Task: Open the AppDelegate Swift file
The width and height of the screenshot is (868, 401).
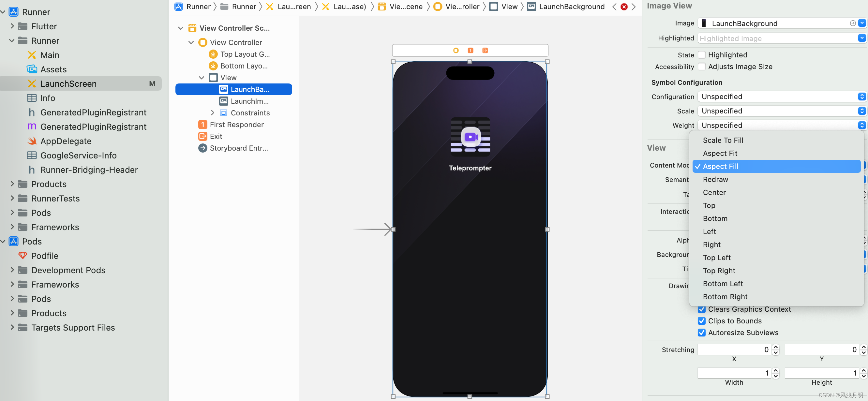Action: (66, 141)
